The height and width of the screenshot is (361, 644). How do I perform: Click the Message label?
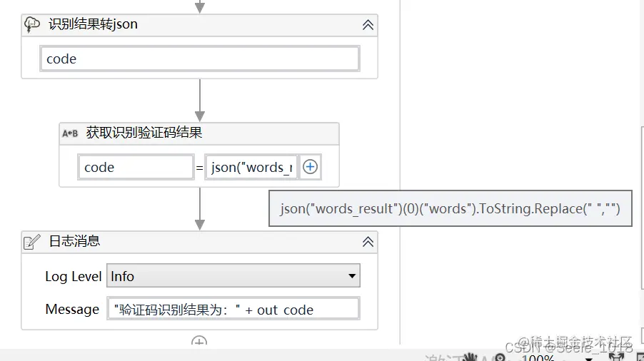click(72, 310)
